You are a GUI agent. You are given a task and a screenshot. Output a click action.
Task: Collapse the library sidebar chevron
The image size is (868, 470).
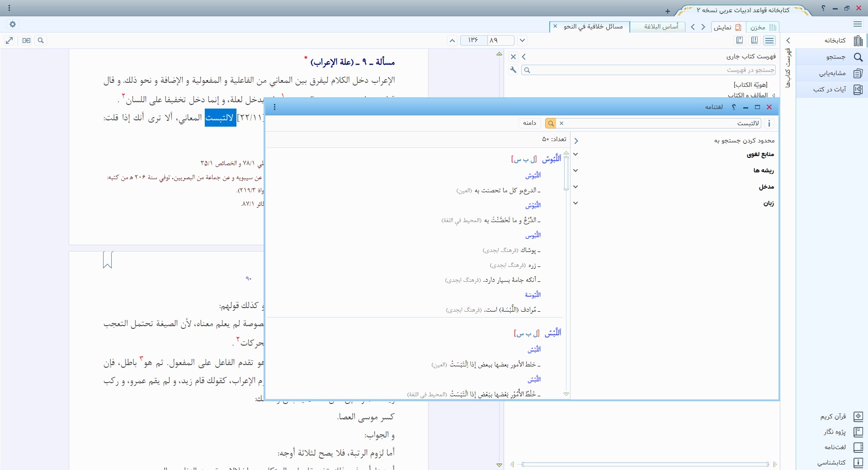pos(788,41)
